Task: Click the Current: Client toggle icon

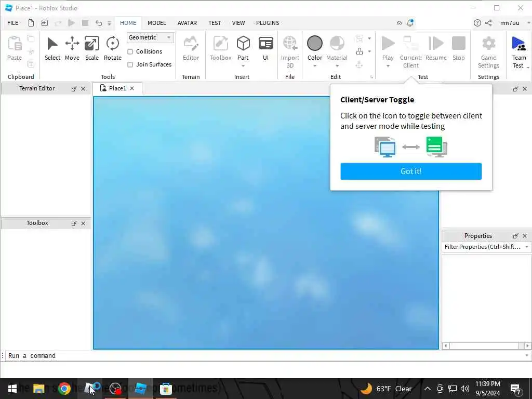Action: click(410, 44)
